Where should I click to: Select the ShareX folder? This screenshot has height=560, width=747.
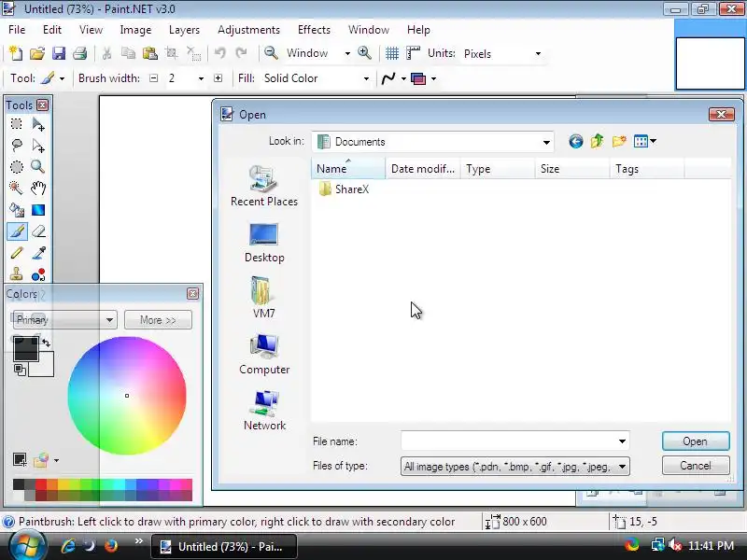[x=344, y=189]
